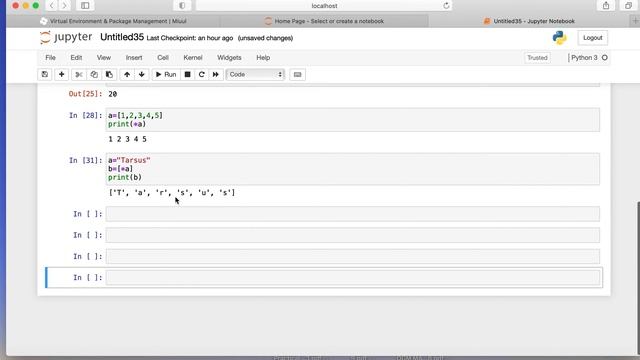The image size is (640, 360).
Task: Add a new browser tab plus
Action: [x=635, y=21]
